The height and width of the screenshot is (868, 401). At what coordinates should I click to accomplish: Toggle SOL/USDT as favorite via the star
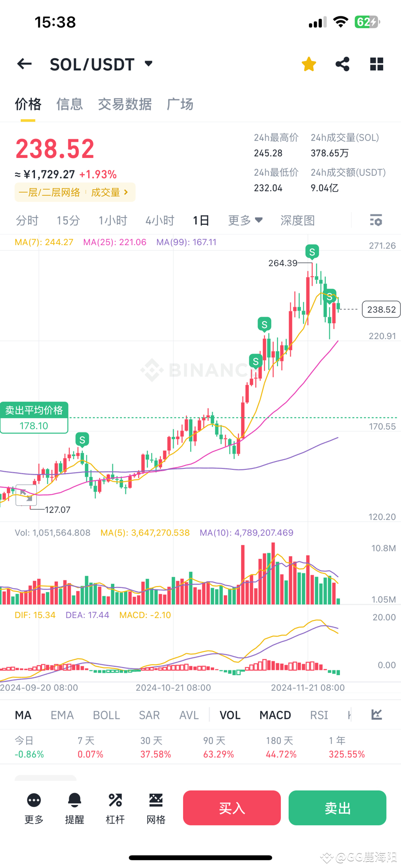[x=308, y=63]
